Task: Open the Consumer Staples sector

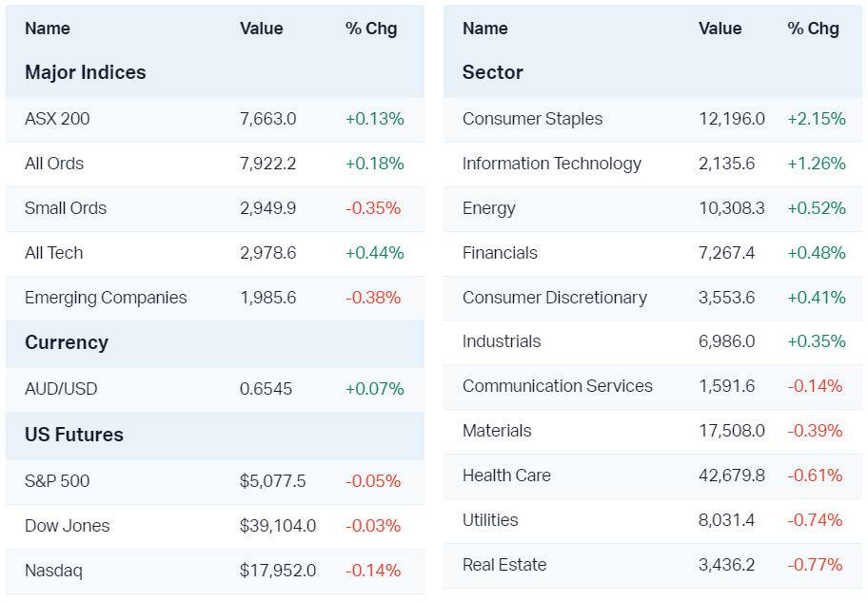Action: (532, 119)
